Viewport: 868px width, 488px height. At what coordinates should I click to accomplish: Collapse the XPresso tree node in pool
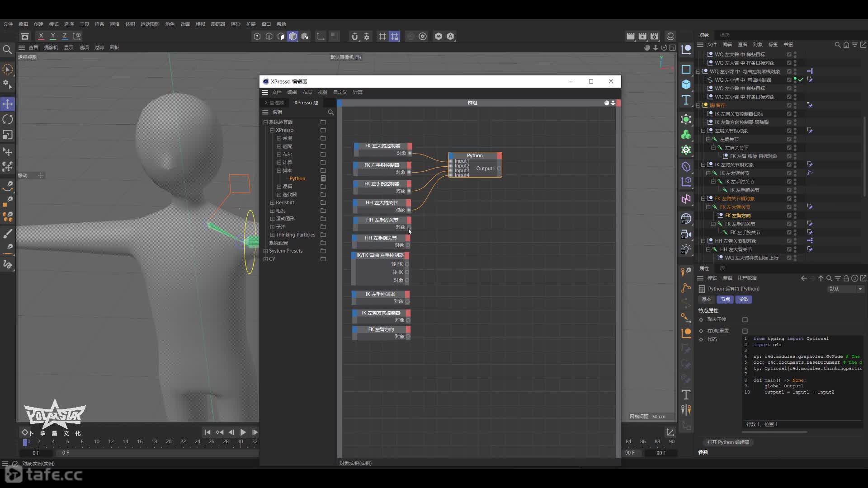click(x=272, y=130)
